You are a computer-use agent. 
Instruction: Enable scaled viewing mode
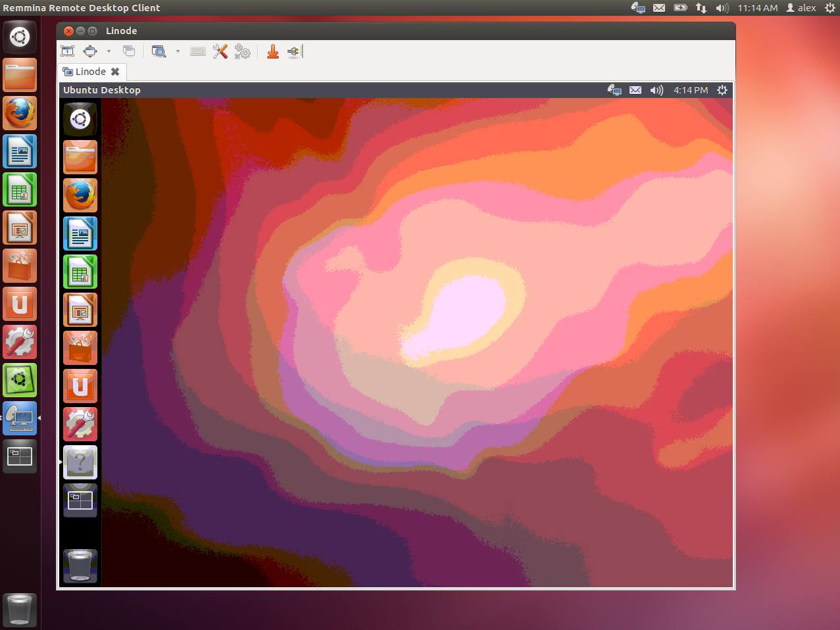[90, 51]
